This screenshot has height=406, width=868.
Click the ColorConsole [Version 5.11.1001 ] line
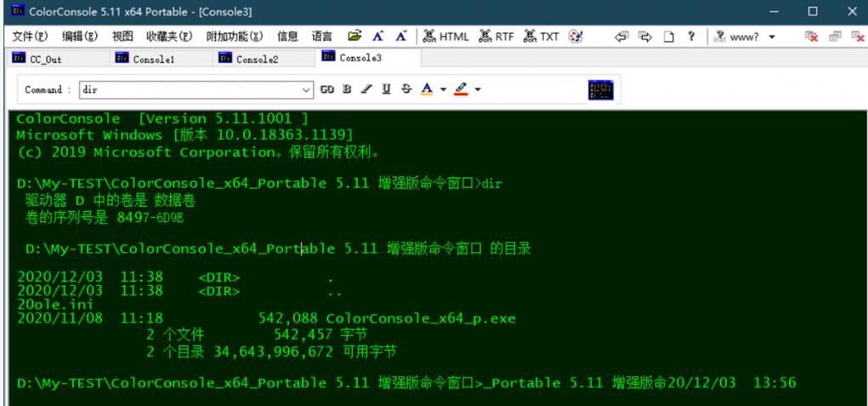click(162, 118)
